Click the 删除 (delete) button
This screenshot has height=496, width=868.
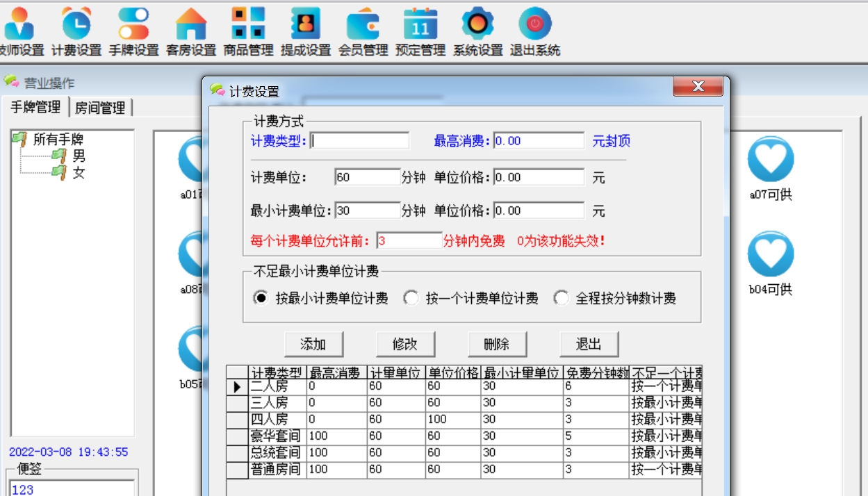497,343
